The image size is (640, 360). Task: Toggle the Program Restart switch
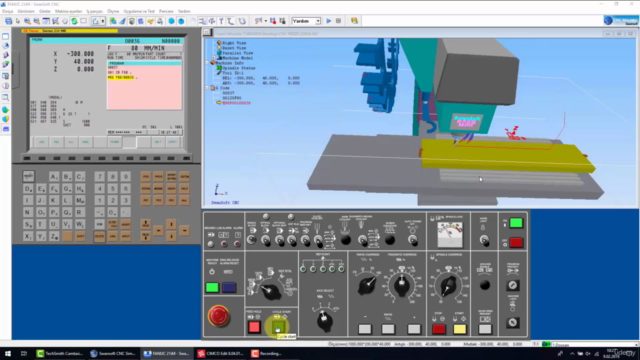click(305, 240)
